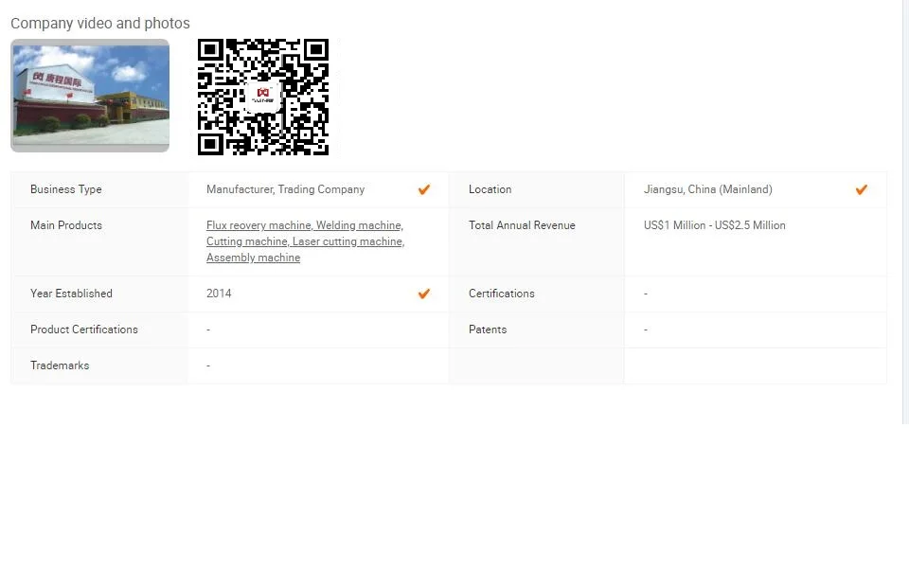
Task: Click the red logo inside QR code
Action: [x=263, y=94]
